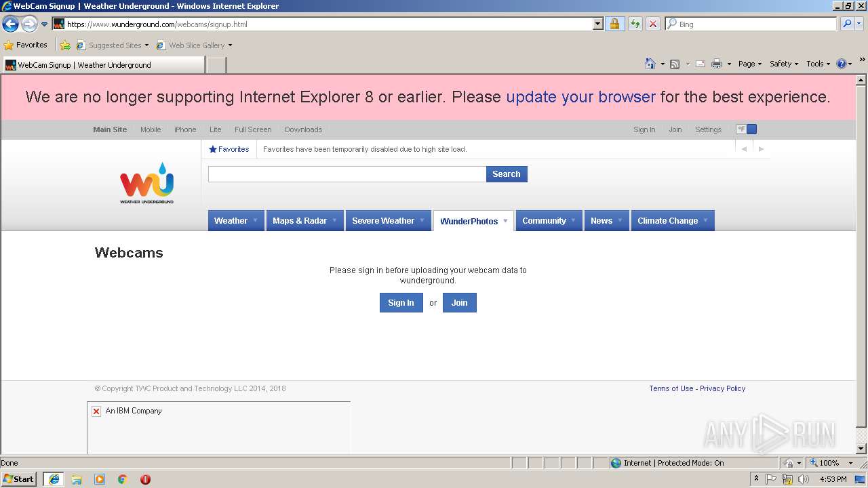Image resolution: width=868 pixels, height=488 pixels.
Task: Expand the address bar URL dropdown
Action: [x=597, y=24]
